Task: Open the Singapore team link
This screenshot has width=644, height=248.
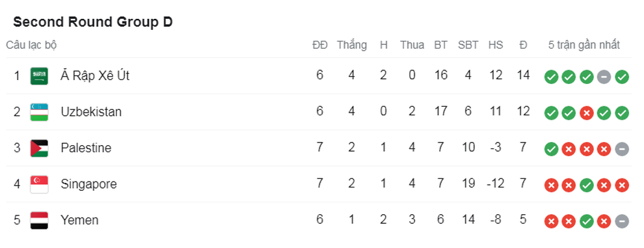Action: (88, 184)
